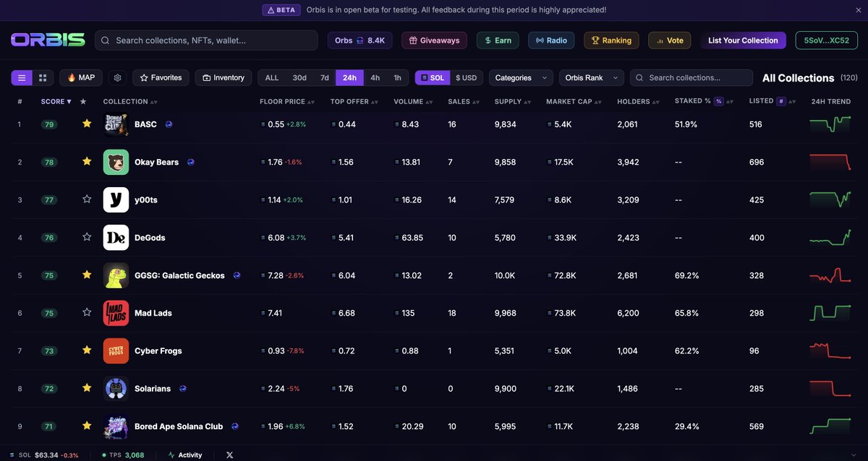
Task: Toggle favorite star for Okay Bears
Action: click(x=87, y=161)
